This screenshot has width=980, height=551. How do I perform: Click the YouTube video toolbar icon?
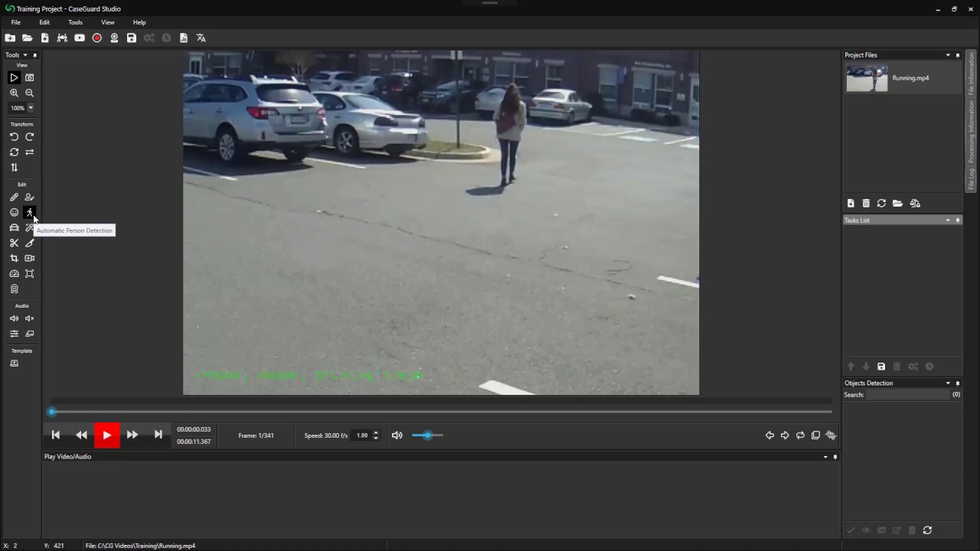point(80,37)
